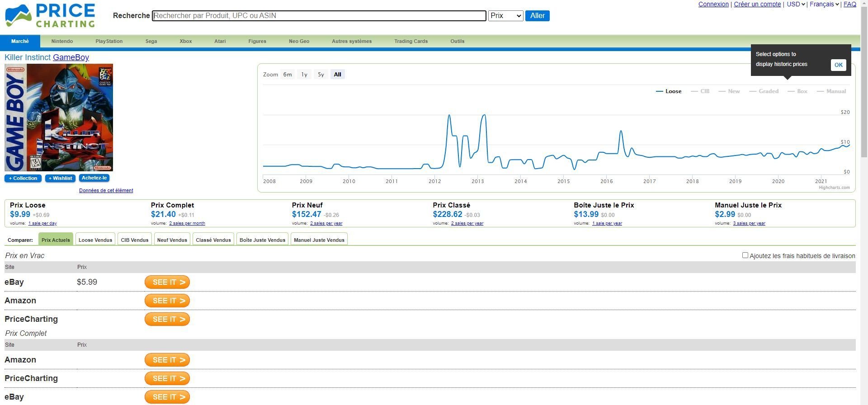This screenshot has height=405, width=868.
Task: Open the Nintendo menu
Action: (62, 41)
